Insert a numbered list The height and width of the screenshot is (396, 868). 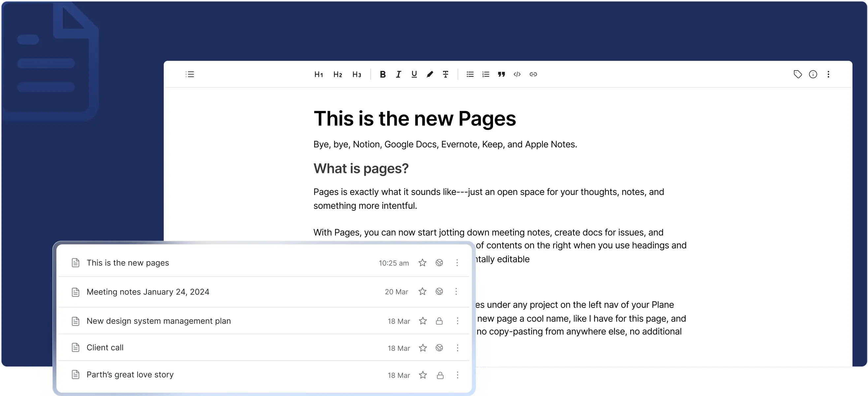click(x=485, y=75)
